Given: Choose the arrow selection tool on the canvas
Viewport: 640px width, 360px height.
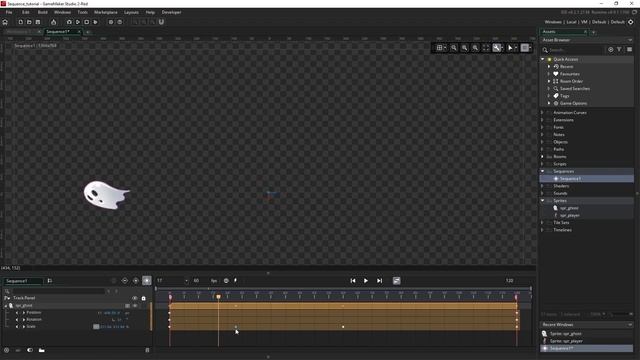Looking at the screenshot, I should pyautogui.click(x=510, y=48).
